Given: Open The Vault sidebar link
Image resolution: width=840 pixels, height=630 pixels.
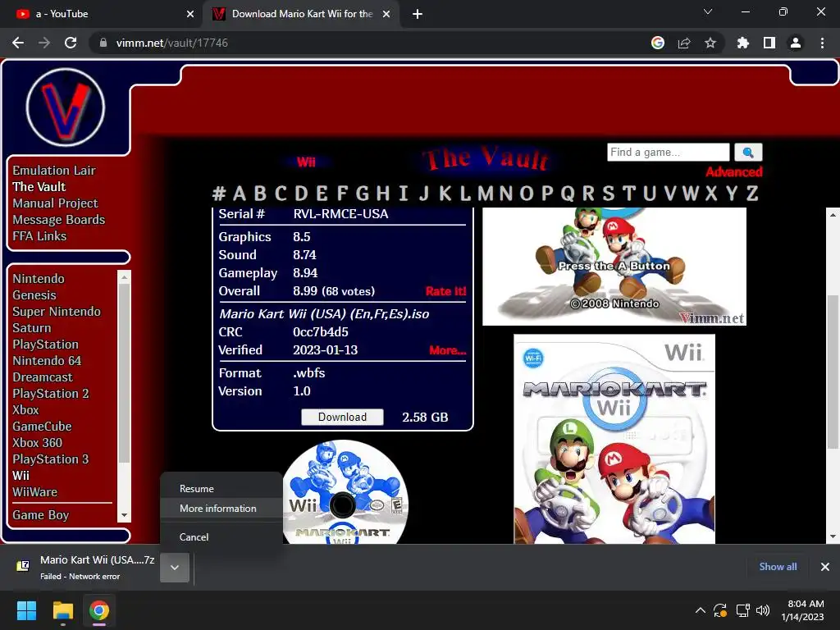Looking at the screenshot, I should click(39, 186).
